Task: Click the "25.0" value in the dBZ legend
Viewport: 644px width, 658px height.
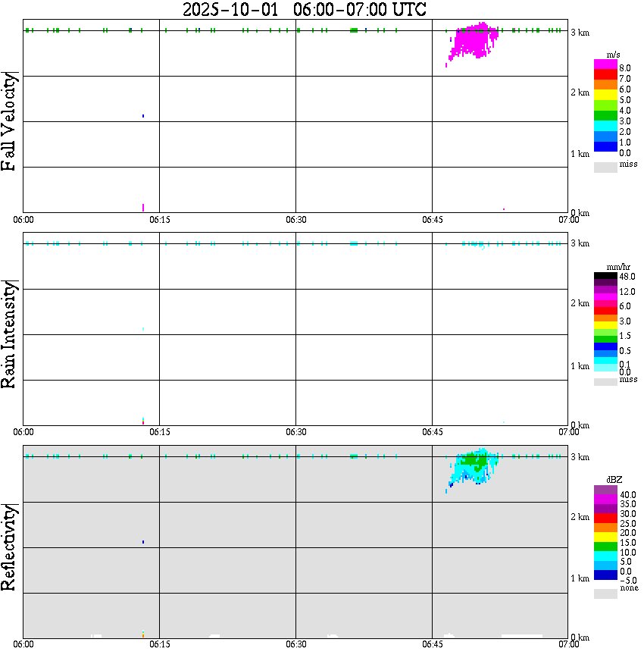Action: pyautogui.click(x=628, y=524)
